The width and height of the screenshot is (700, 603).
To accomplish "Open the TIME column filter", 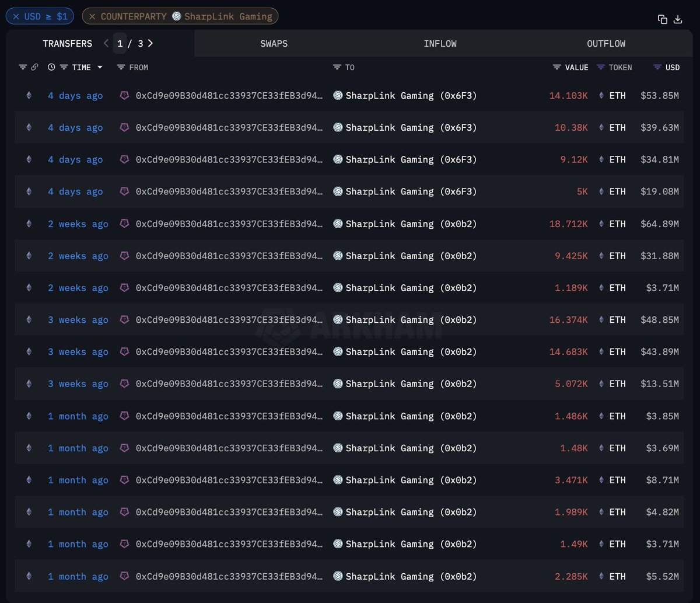I will [x=64, y=67].
